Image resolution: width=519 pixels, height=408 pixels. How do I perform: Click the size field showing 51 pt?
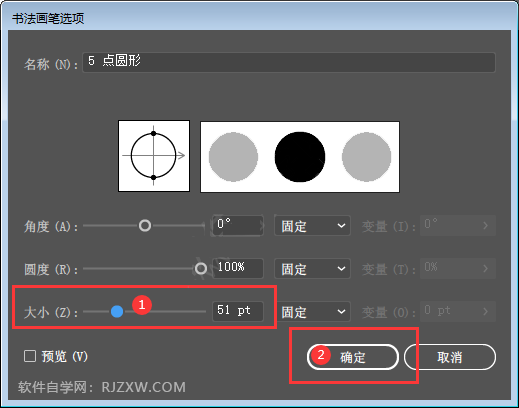(238, 311)
